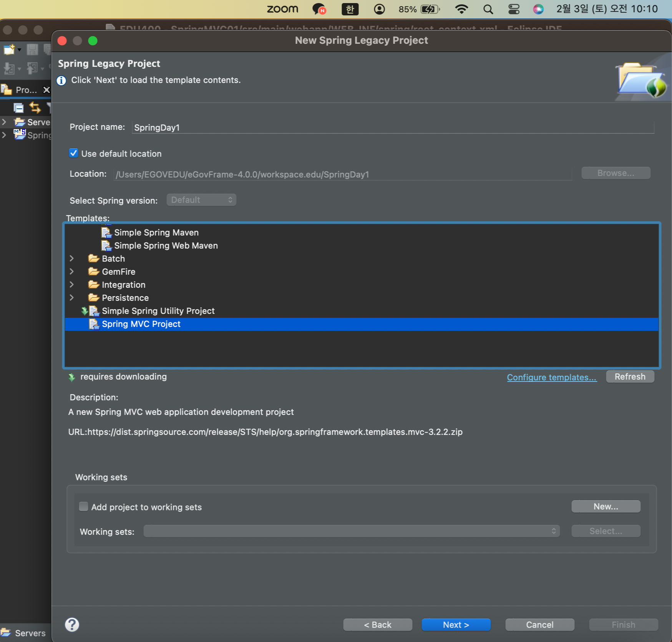Open the user account menu bar icon
This screenshot has width=672, height=642.
[x=379, y=9]
